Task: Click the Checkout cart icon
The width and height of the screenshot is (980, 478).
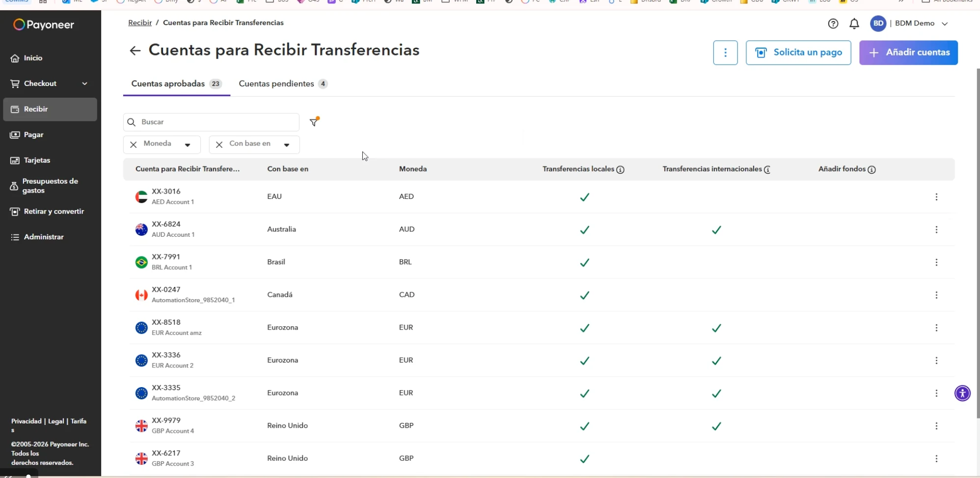Action: (15, 84)
